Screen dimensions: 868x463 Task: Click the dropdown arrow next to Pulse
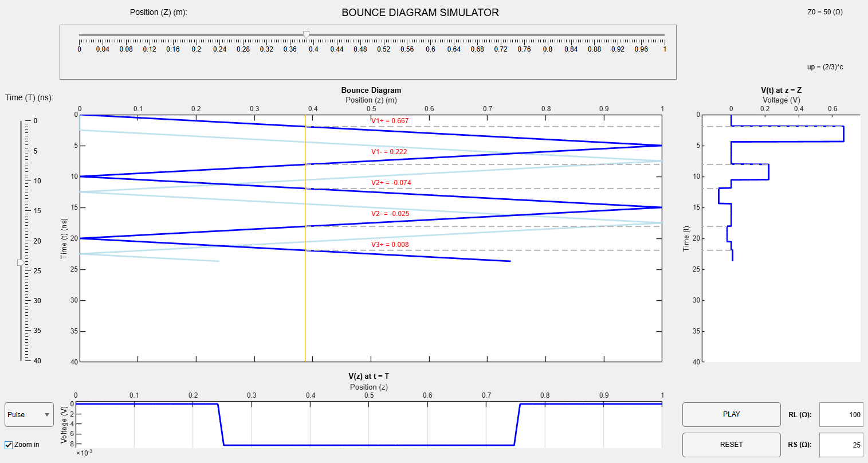[48, 414]
